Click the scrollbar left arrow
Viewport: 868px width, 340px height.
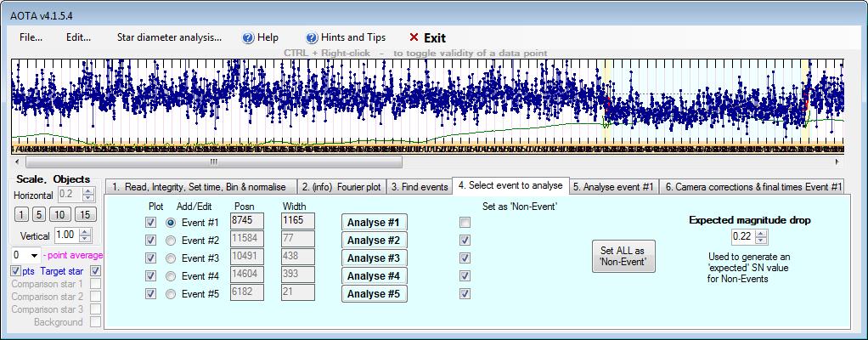pos(17,161)
